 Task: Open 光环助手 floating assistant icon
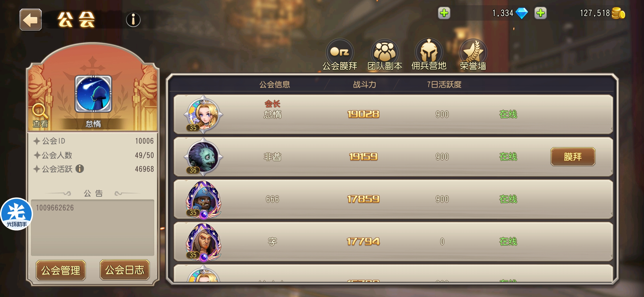17,214
